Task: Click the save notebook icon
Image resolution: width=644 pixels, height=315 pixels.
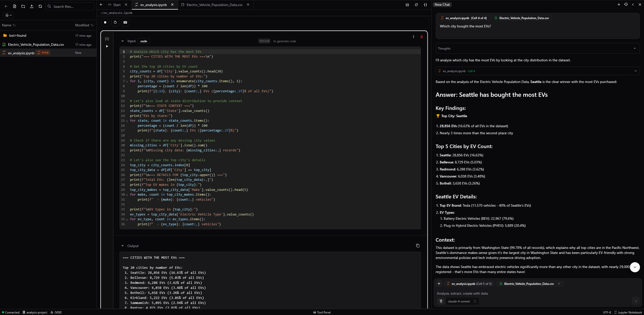Action: click(407, 5)
